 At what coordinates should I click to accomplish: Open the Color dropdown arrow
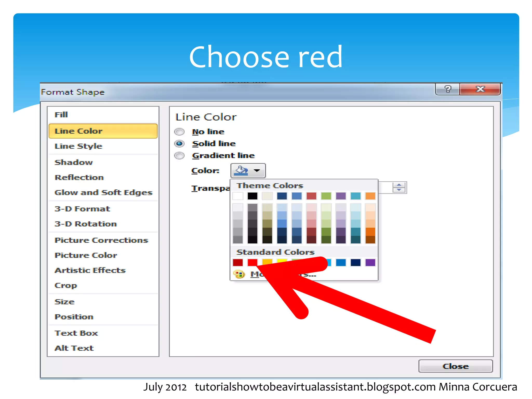[x=257, y=171]
